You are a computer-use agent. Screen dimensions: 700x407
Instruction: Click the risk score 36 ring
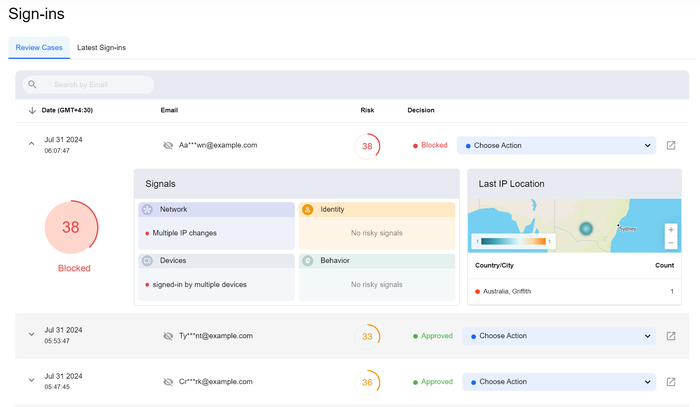tap(367, 382)
